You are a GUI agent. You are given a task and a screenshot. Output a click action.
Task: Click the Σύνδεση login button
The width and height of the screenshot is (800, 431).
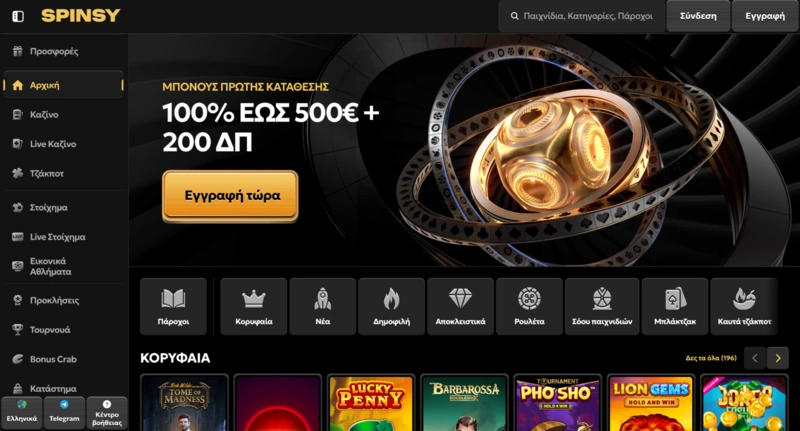point(698,16)
